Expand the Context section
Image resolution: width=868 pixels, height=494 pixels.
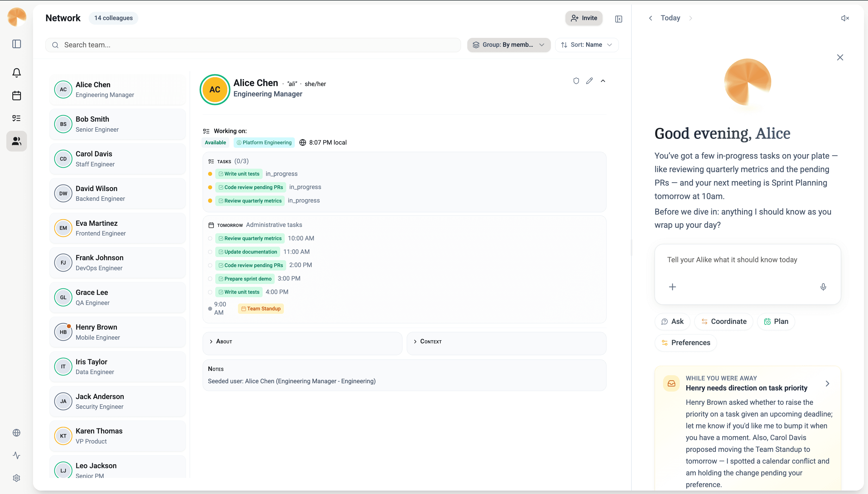pos(431,342)
